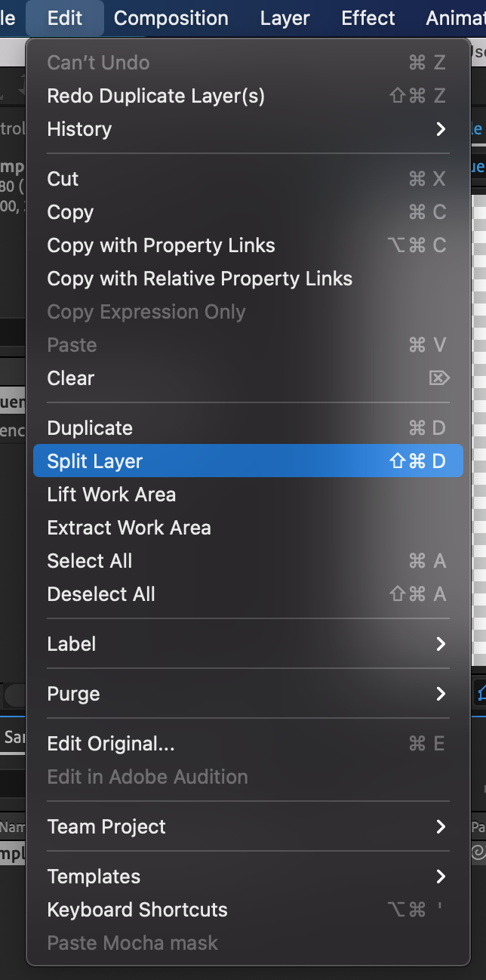The width and height of the screenshot is (486, 980).
Task: Select Copy with Property Links
Action: (x=248, y=245)
